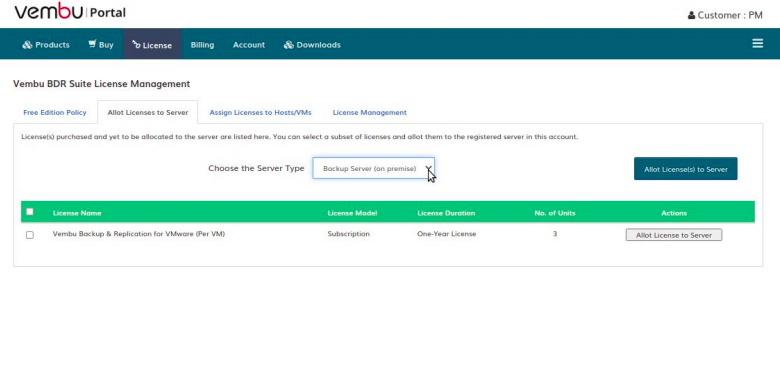Viewport: 780px width, 370px height.
Task: Check the Vembu Backup & Replication license row
Action: click(x=30, y=235)
